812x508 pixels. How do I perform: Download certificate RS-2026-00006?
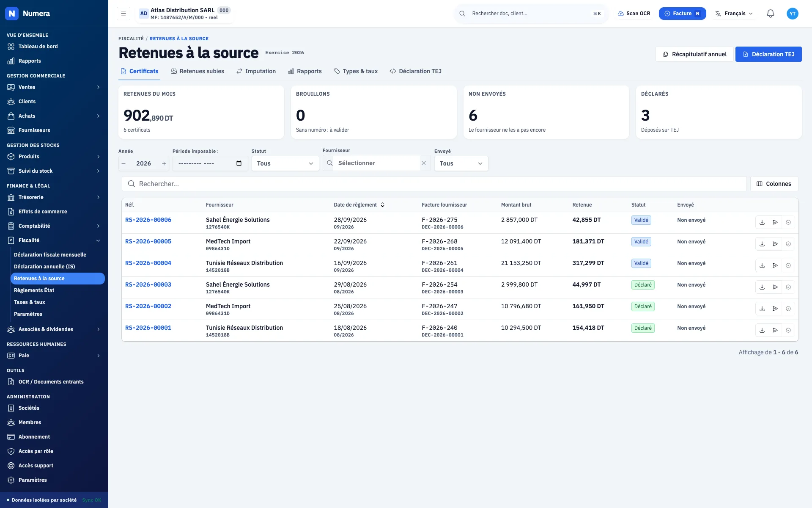click(x=762, y=222)
